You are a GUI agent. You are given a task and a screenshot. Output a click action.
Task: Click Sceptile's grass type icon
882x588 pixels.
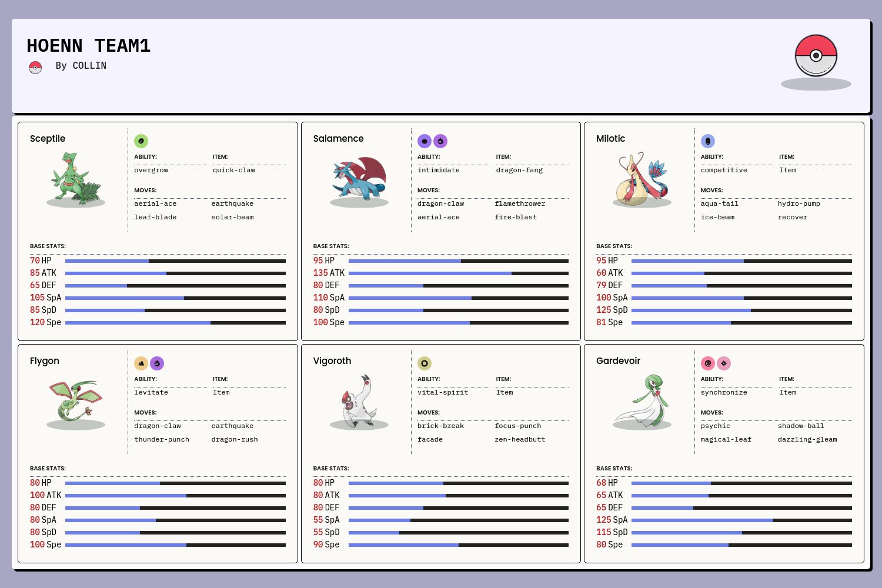click(x=141, y=141)
